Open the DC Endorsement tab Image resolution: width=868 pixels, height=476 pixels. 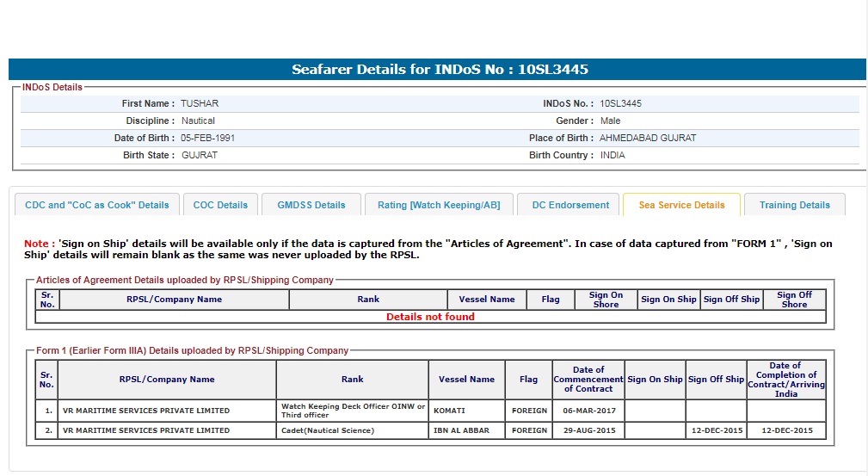click(x=569, y=205)
